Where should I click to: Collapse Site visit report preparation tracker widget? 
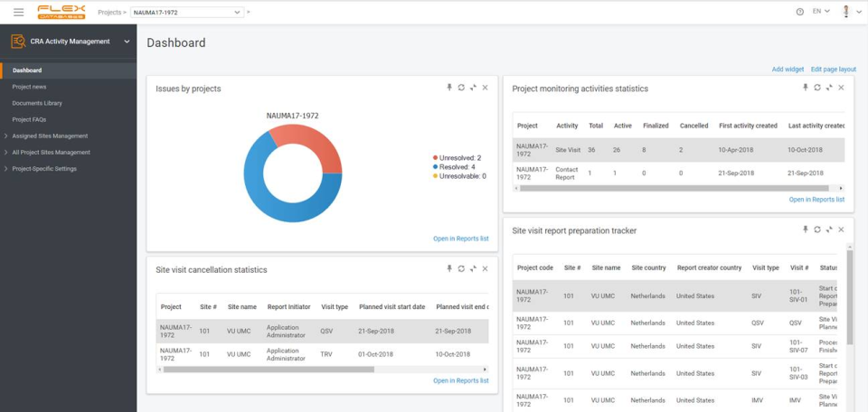click(x=829, y=229)
